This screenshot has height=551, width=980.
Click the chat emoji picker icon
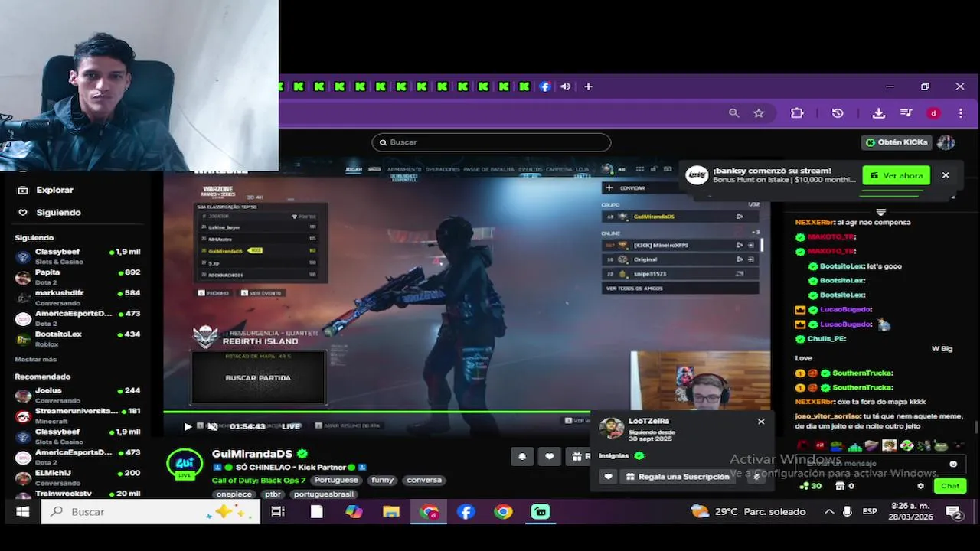tap(953, 464)
